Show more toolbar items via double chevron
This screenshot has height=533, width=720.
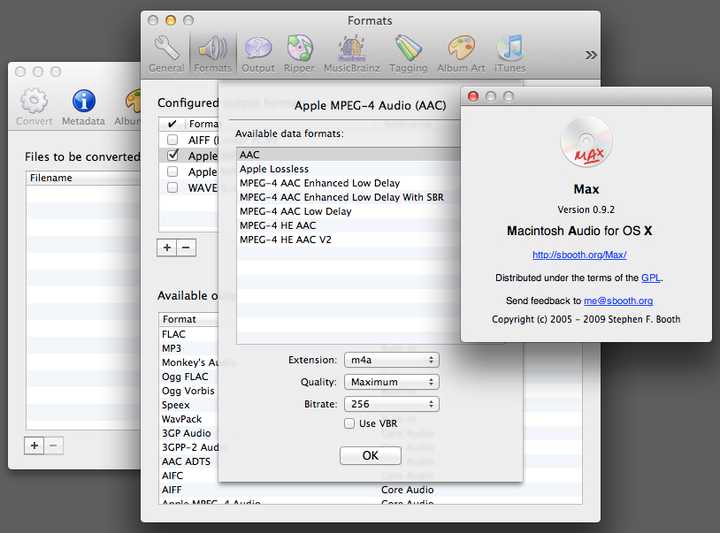pos(591,55)
